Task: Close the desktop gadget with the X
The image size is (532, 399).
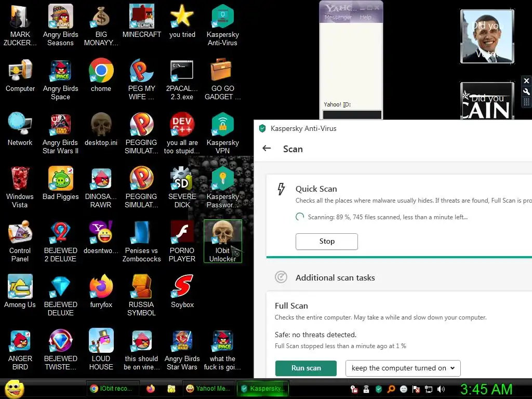Action: [x=526, y=81]
